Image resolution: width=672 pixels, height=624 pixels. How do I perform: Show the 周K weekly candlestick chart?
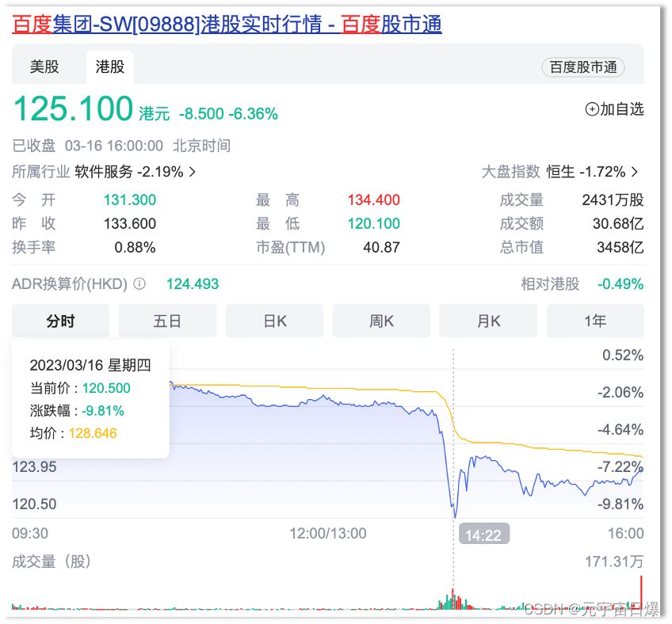381,321
